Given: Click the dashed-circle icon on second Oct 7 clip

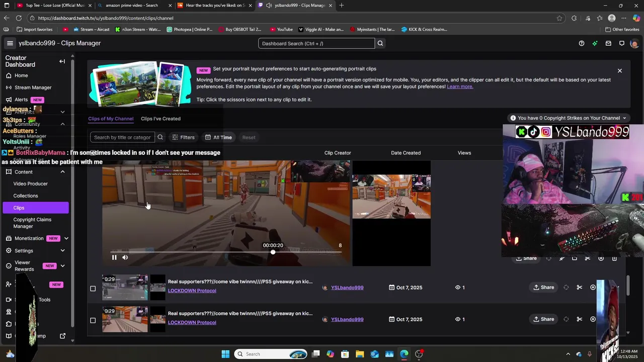Looking at the screenshot, I should click(x=566, y=319).
